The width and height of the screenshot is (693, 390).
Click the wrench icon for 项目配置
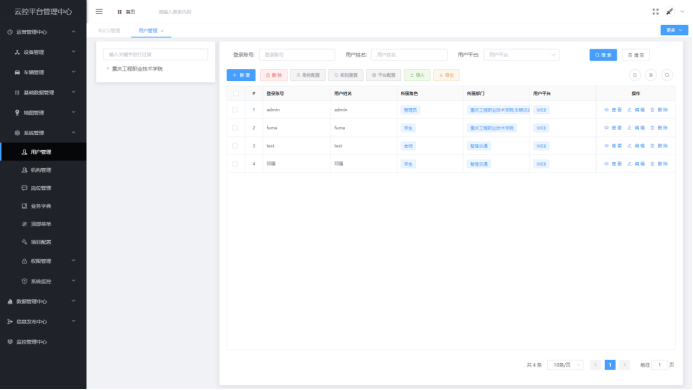click(24, 242)
